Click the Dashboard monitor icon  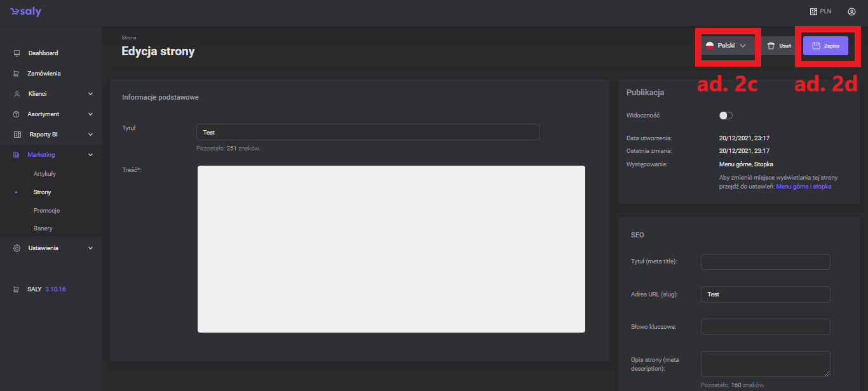17,53
